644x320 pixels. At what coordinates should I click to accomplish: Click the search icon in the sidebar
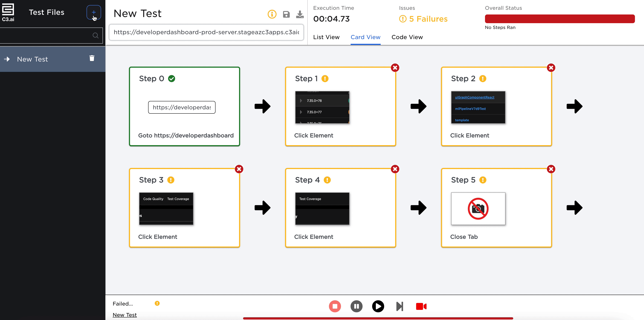pyautogui.click(x=95, y=35)
